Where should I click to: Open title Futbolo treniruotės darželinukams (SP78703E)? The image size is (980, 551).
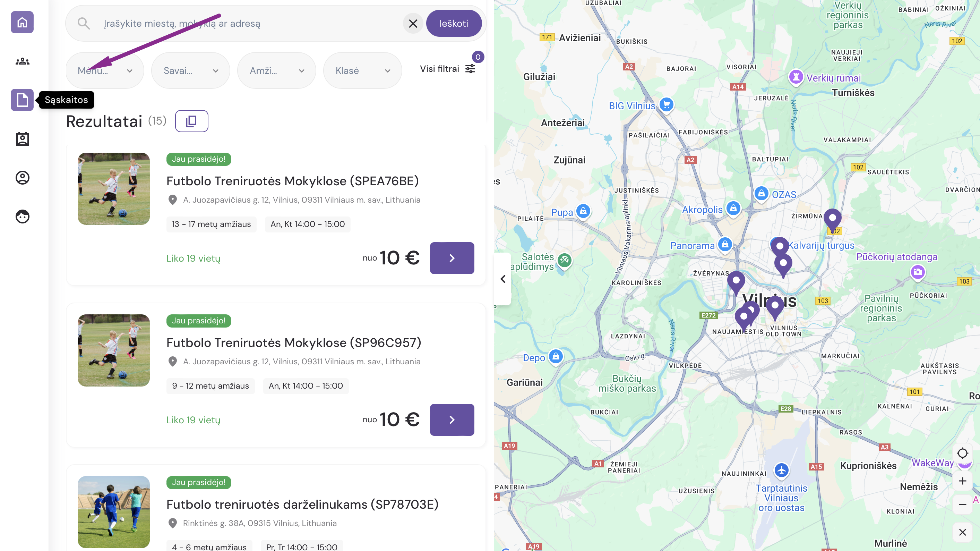tap(302, 504)
